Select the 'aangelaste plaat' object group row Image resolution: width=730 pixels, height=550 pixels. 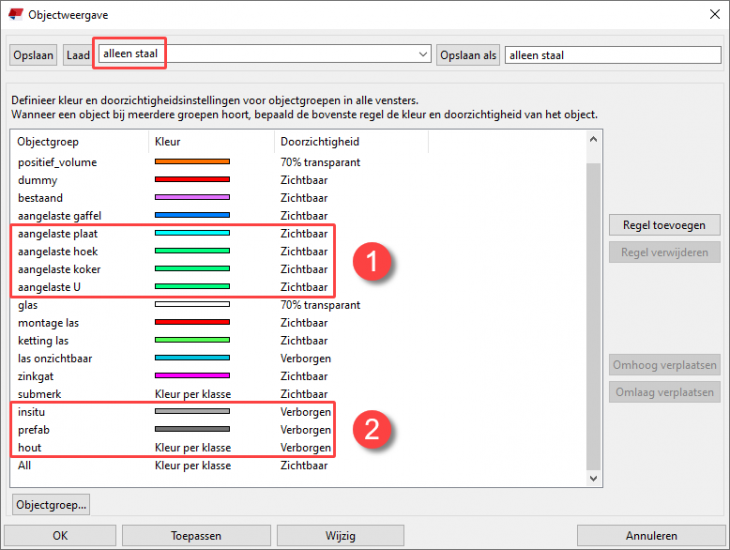[61, 234]
